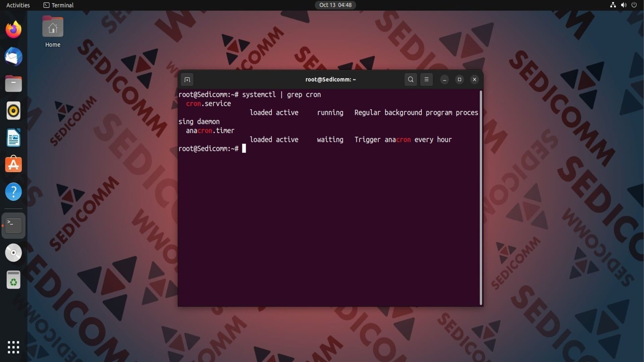Select the Terminal icon in dock
The width and height of the screenshot is (644, 362).
[13, 226]
